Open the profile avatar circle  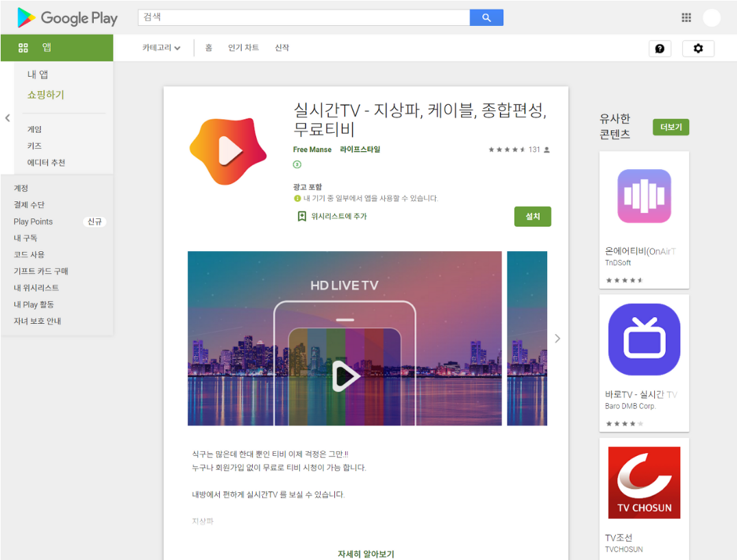712,18
